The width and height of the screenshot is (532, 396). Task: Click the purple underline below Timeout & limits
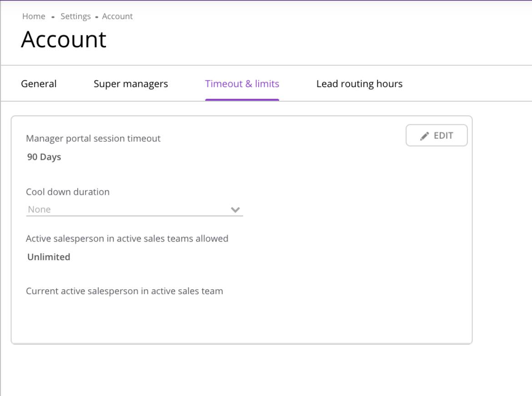(x=242, y=99)
